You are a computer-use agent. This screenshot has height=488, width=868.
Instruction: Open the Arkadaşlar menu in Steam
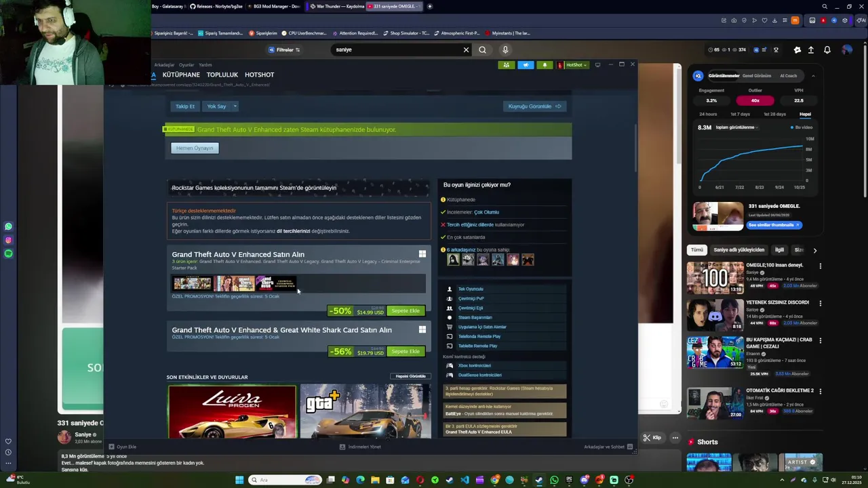[164, 65]
